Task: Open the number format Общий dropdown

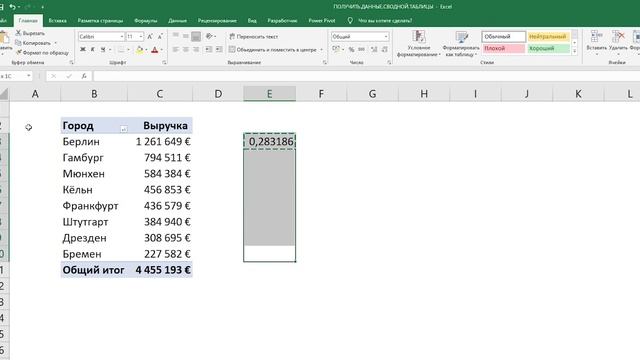Action: (x=386, y=37)
